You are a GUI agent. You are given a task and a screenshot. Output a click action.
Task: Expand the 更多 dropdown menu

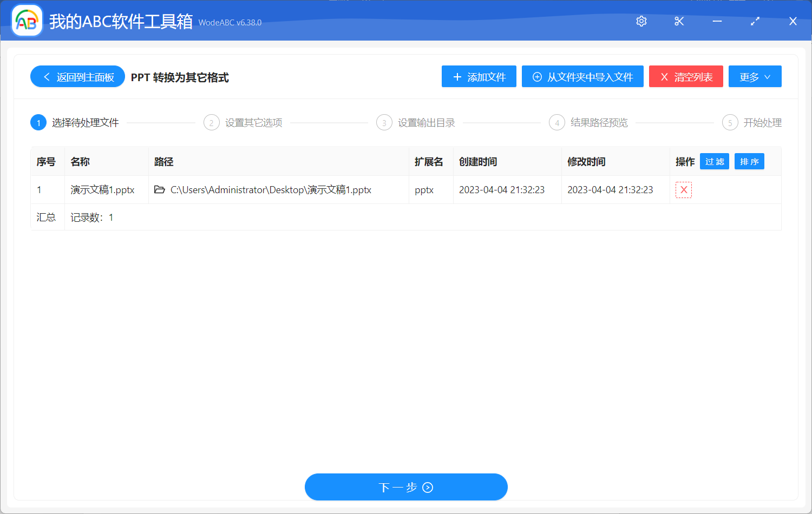pos(755,76)
